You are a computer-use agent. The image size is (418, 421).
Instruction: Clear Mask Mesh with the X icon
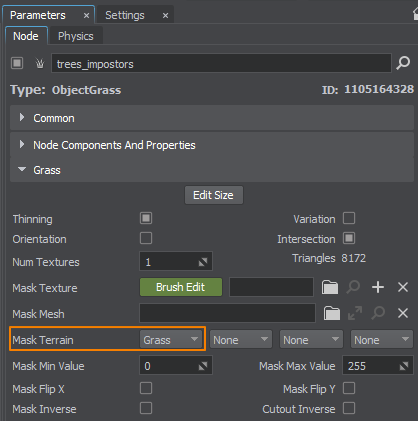403,313
